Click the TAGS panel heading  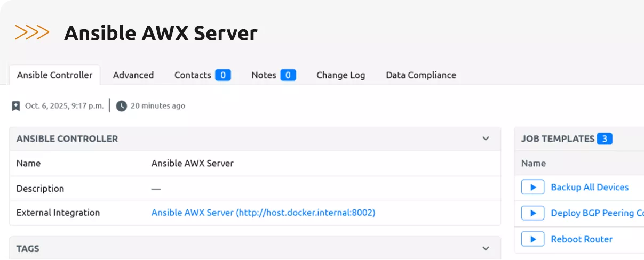coord(28,249)
